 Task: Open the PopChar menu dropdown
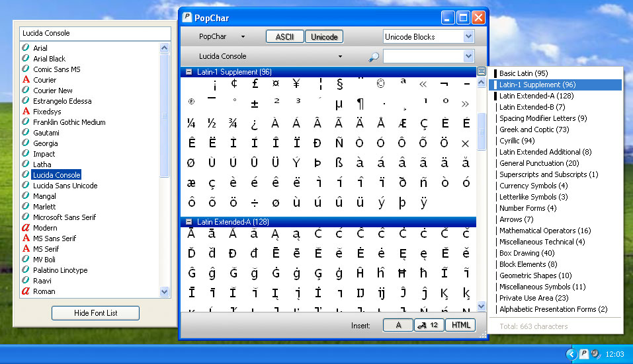(222, 37)
